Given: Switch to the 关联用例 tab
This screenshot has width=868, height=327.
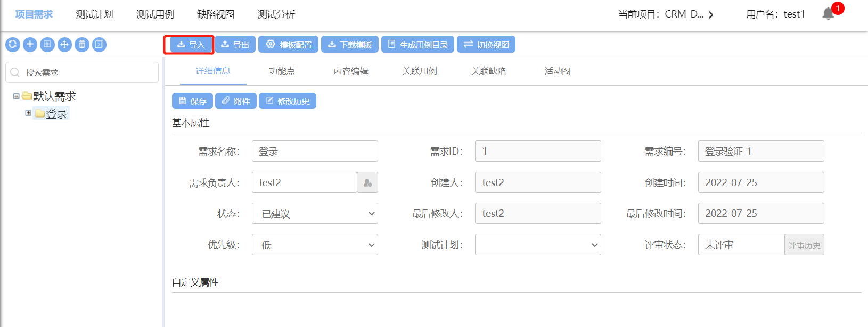Looking at the screenshot, I should tap(420, 71).
